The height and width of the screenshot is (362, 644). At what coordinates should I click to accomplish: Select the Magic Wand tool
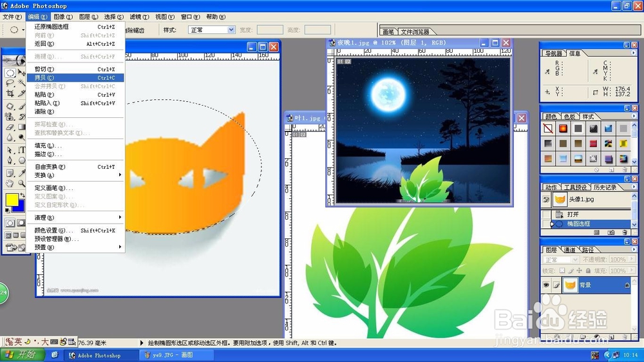point(21,83)
